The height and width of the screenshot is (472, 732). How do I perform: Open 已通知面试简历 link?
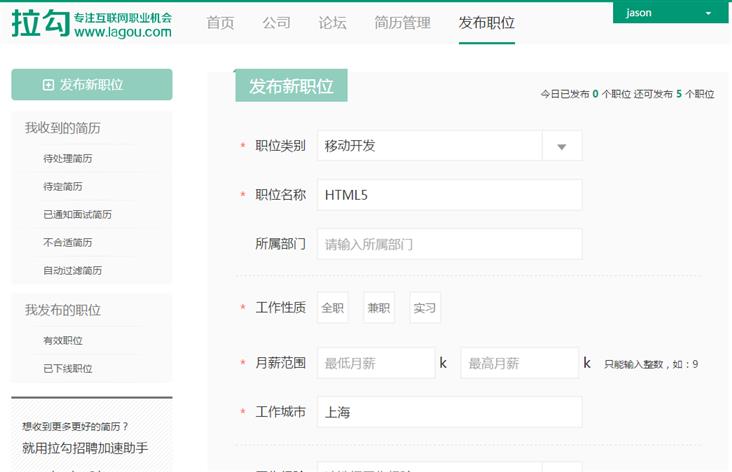click(x=77, y=214)
